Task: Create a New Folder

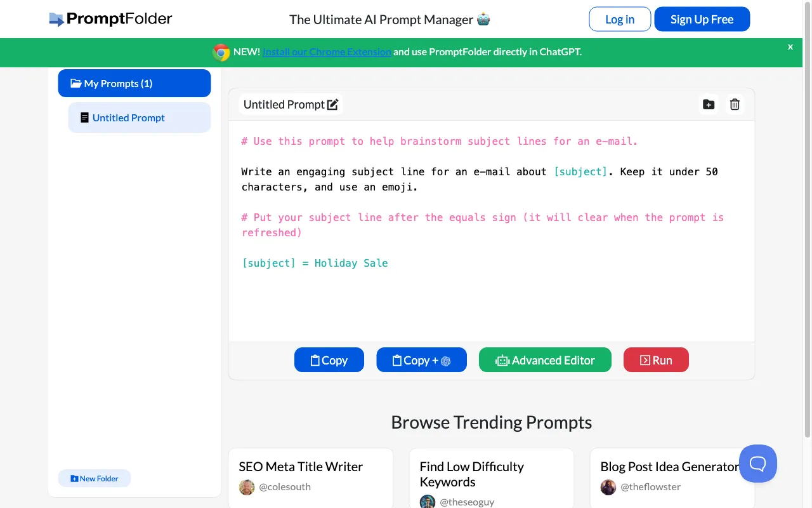Action: [x=95, y=478]
